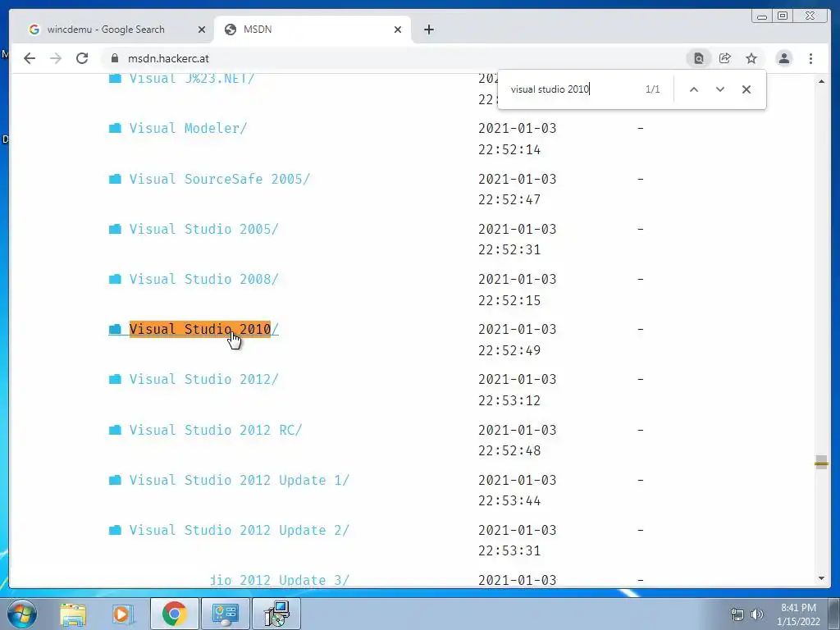Open the installer setup taskbar item
The image size is (840, 630).
click(276, 614)
